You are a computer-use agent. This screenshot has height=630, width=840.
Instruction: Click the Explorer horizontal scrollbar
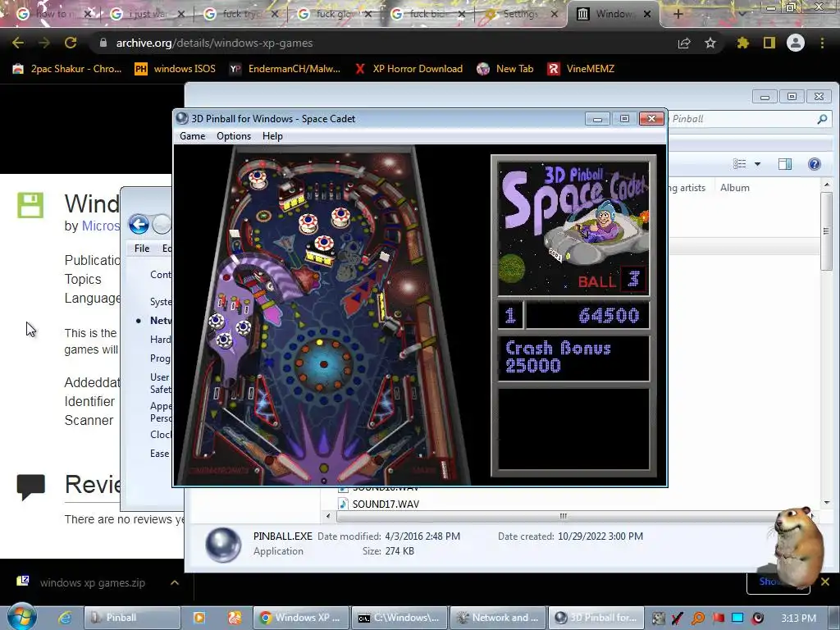(563, 516)
